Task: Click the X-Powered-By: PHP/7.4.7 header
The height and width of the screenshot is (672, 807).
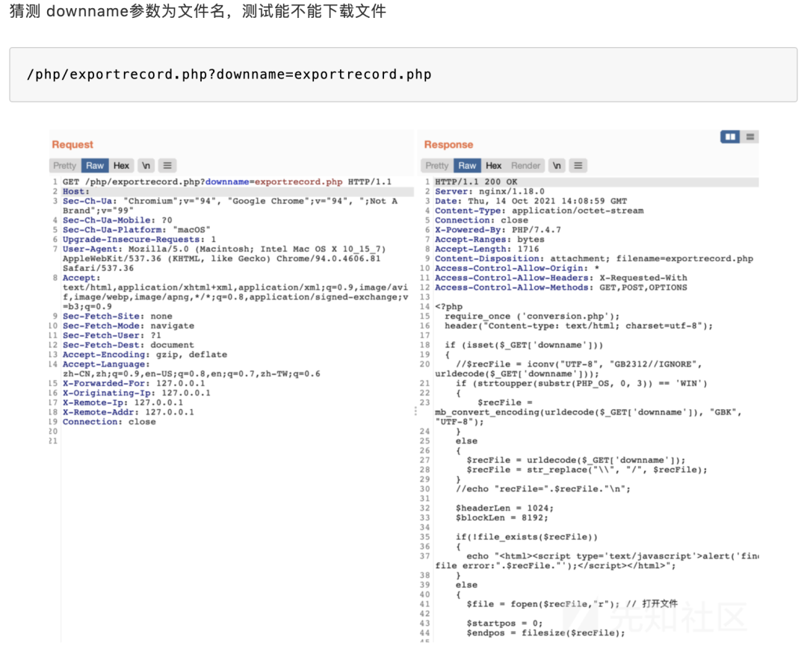Action: tap(498, 230)
